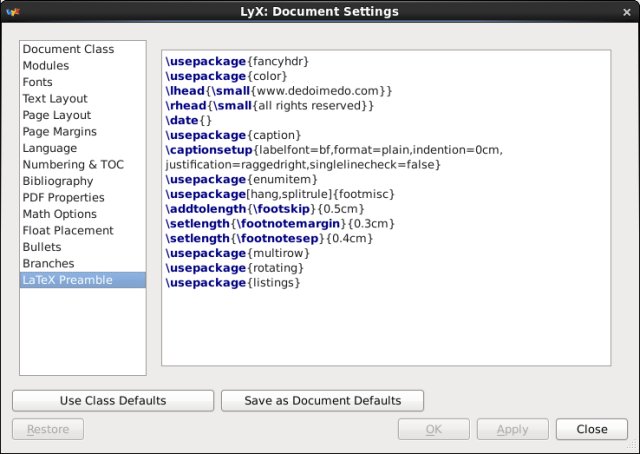Click the Apply button
Screen dimensions: 640x454
point(513,429)
